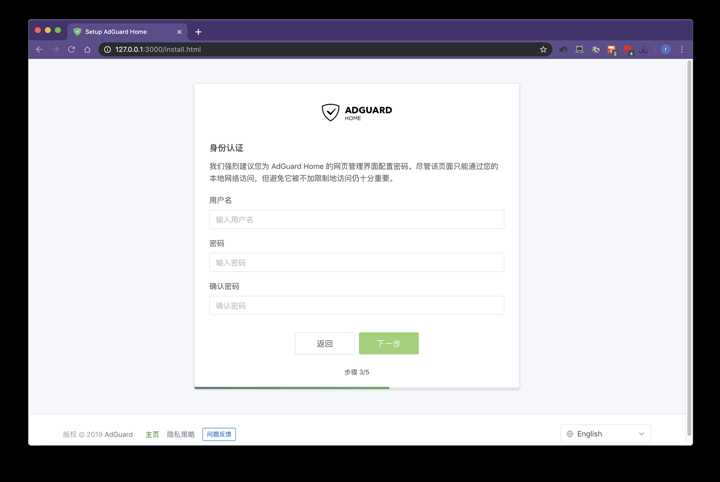Open the English language dropdown
Screen dimensions: 720x482
(x=605, y=434)
